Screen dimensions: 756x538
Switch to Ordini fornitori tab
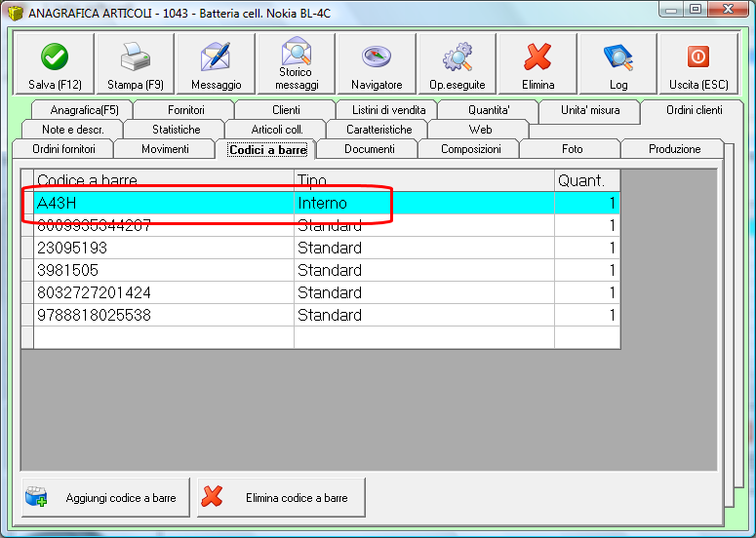click(x=63, y=149)
